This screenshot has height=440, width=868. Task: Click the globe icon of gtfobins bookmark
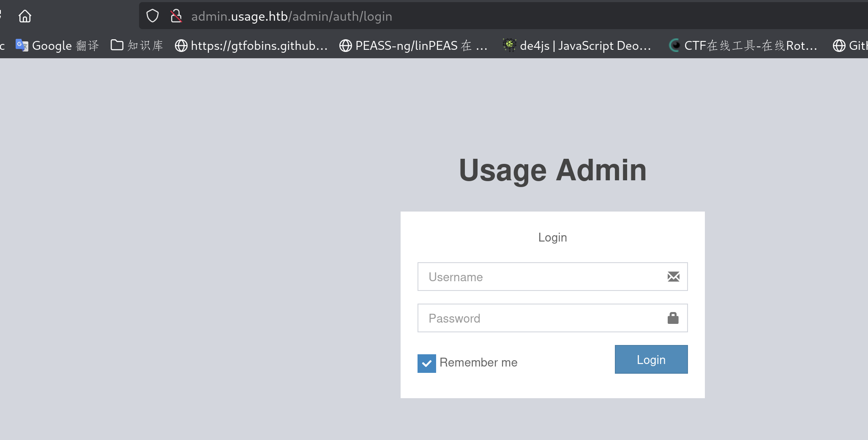pos(181,45)
